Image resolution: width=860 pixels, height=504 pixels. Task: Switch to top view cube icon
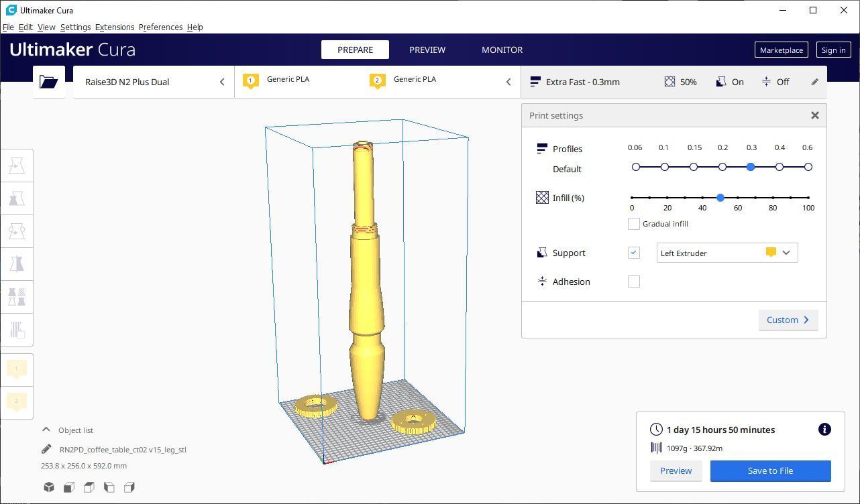point(89,487)
